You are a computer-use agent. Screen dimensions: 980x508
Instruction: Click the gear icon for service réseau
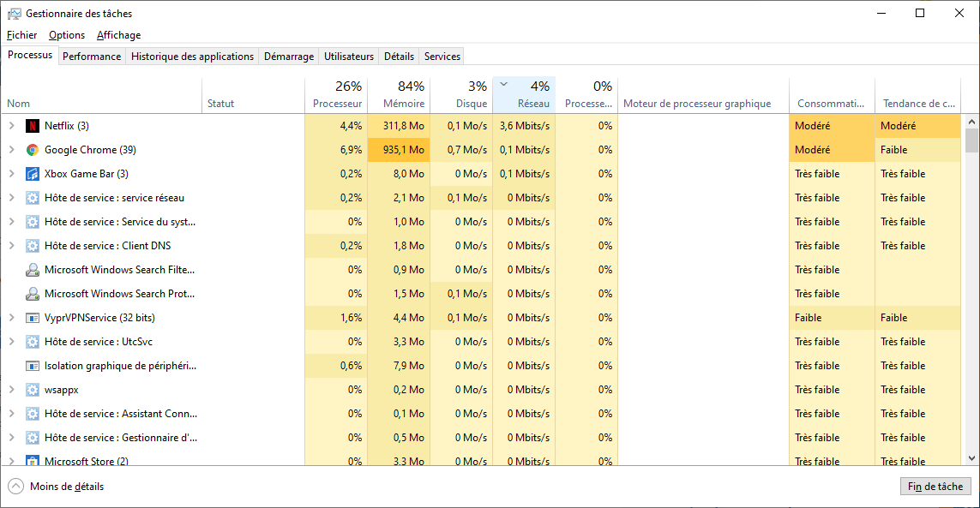[33, 198]
